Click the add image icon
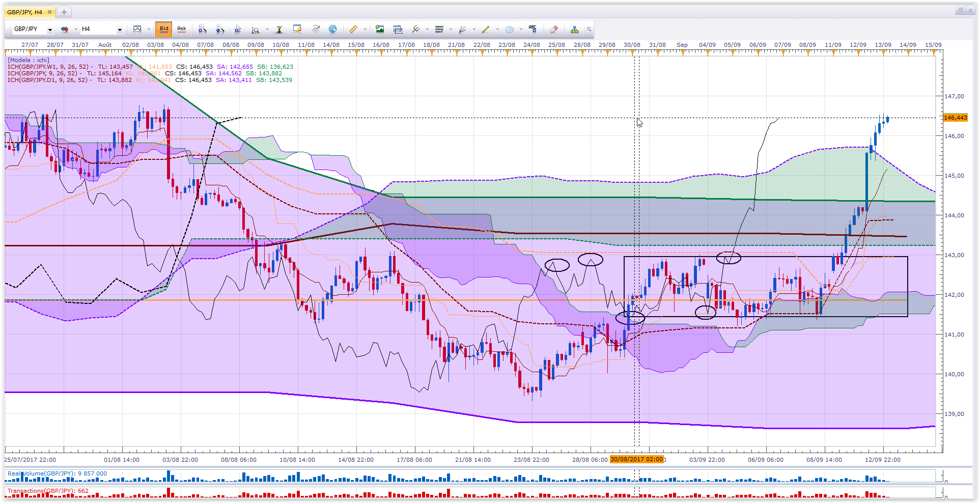The image size is (980, 503). 380,30
